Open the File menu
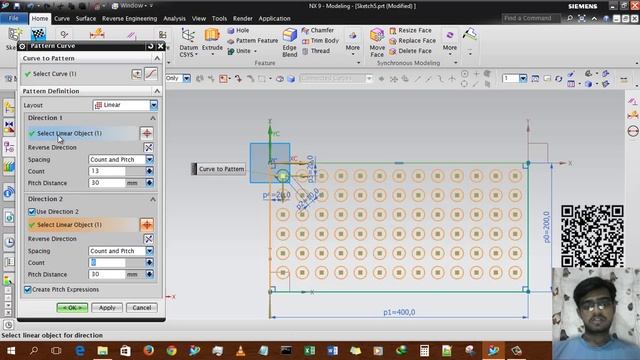This screenshot has width=640, height=360. [x=13, y=18]
